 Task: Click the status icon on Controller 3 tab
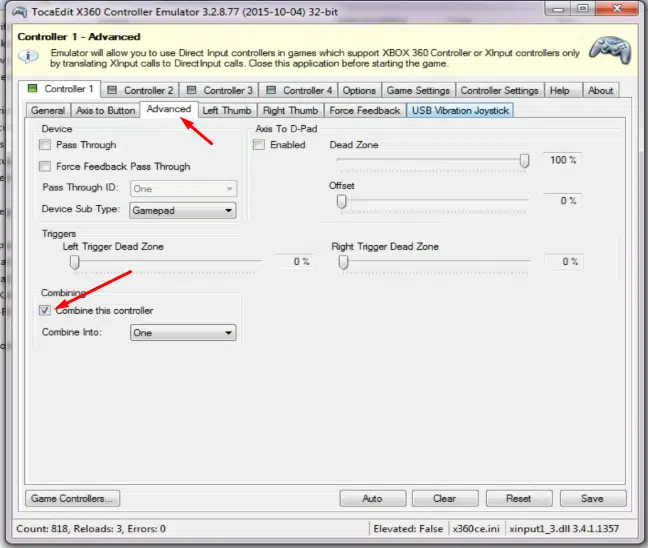point(191,90)
